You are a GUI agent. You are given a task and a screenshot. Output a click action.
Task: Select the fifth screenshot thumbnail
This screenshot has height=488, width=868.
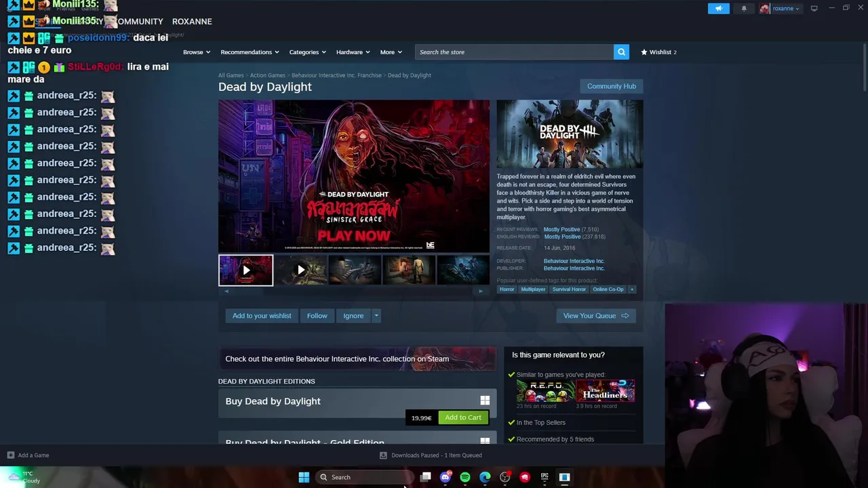[463, 270]
